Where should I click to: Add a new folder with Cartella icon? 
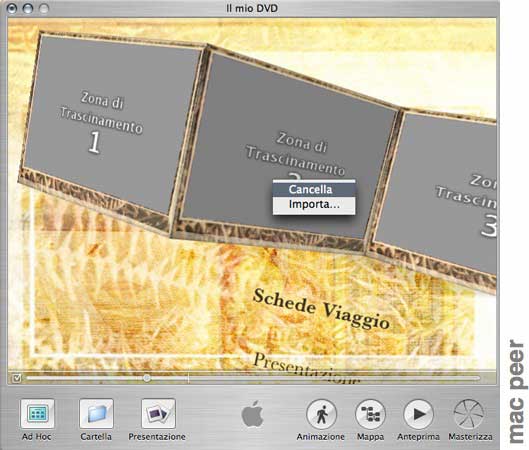click(96, 413)
